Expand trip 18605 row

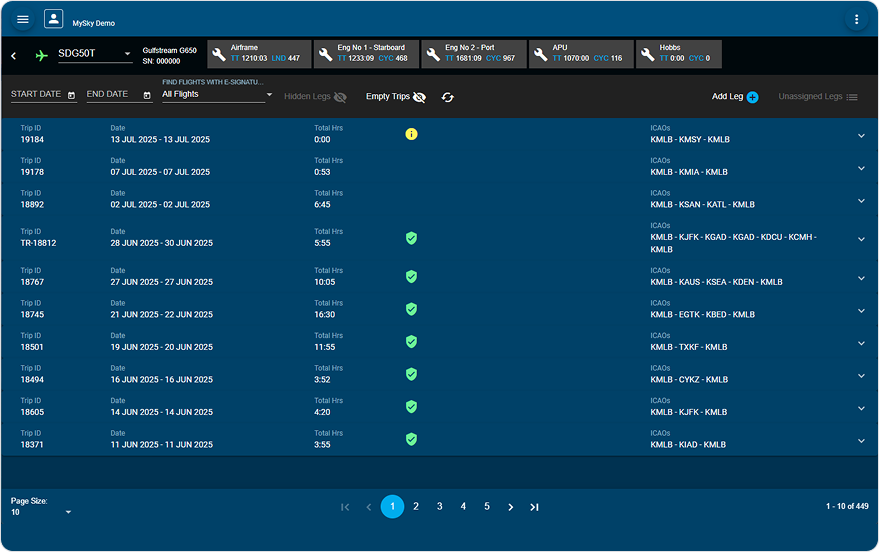point(861,408)
